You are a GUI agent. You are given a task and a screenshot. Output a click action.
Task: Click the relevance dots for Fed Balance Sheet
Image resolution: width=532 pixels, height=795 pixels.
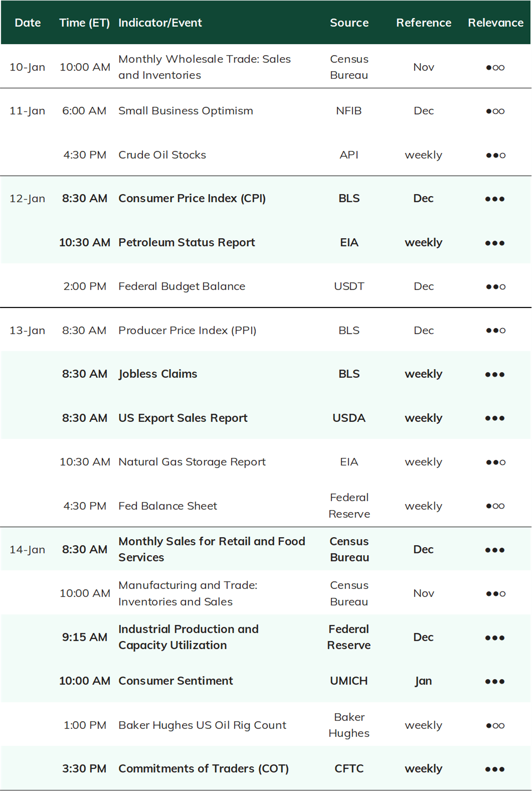495,506
